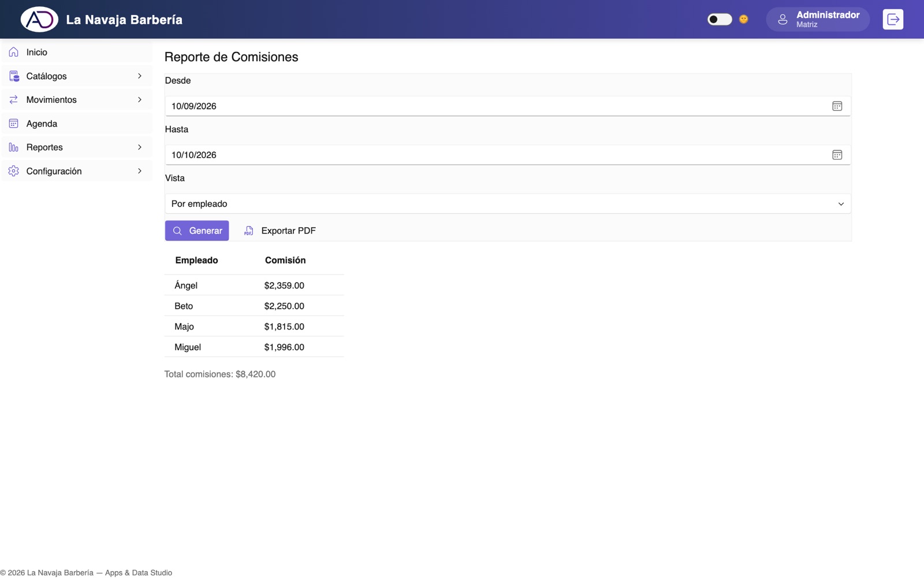This screenshot has height=578, width=924.
Task: Toggle the dark mode switch
Action: coord(720,19)
